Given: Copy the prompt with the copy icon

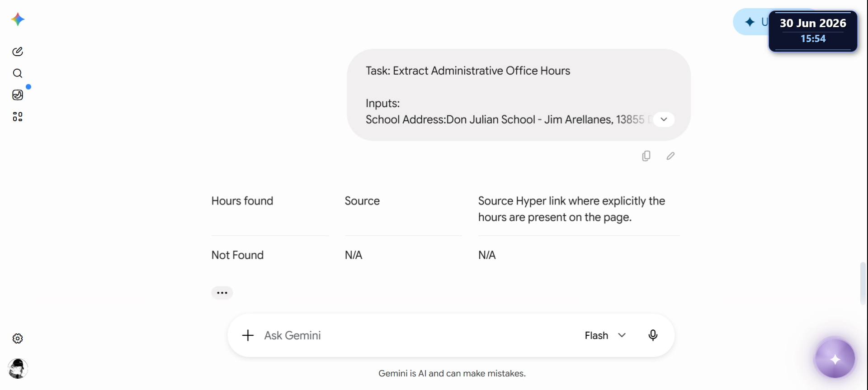Looking at the screenshot, I should [646, 156].
